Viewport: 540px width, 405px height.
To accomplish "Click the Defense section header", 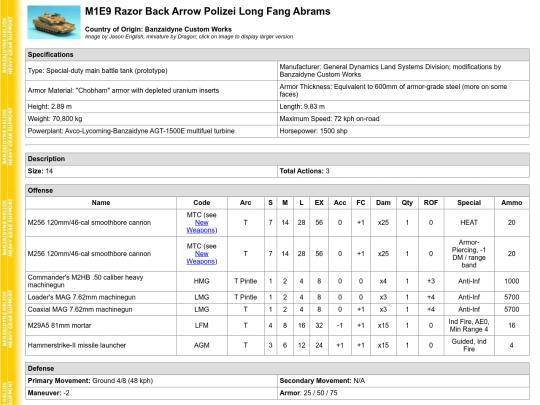I will click(277, 368).
